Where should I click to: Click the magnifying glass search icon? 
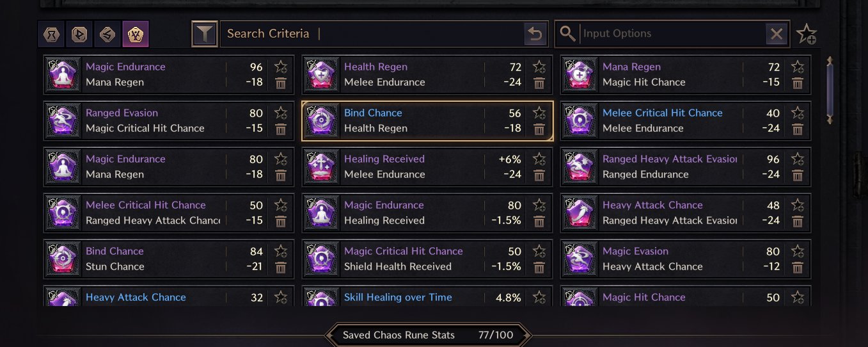coord(567,34)
